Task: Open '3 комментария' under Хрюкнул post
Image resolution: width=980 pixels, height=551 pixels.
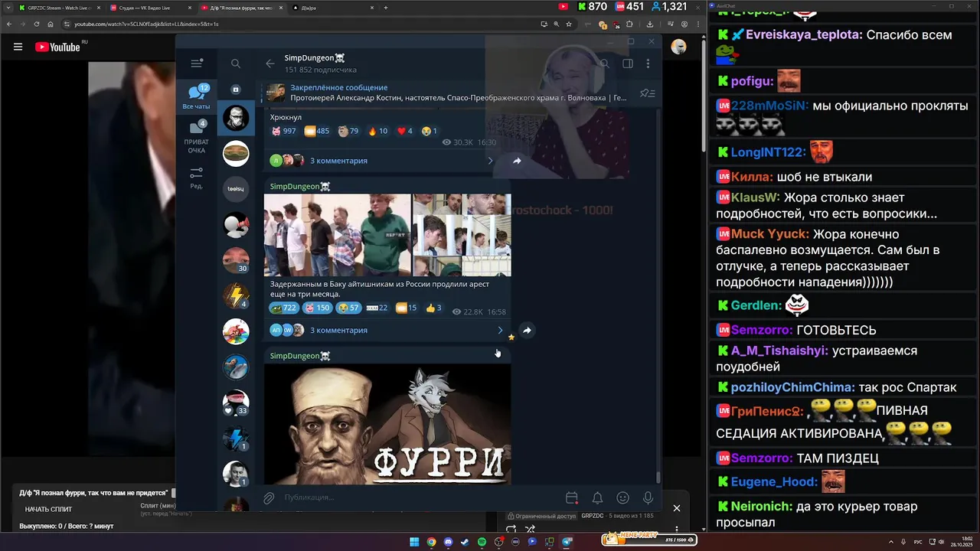Action: point(338,161)
